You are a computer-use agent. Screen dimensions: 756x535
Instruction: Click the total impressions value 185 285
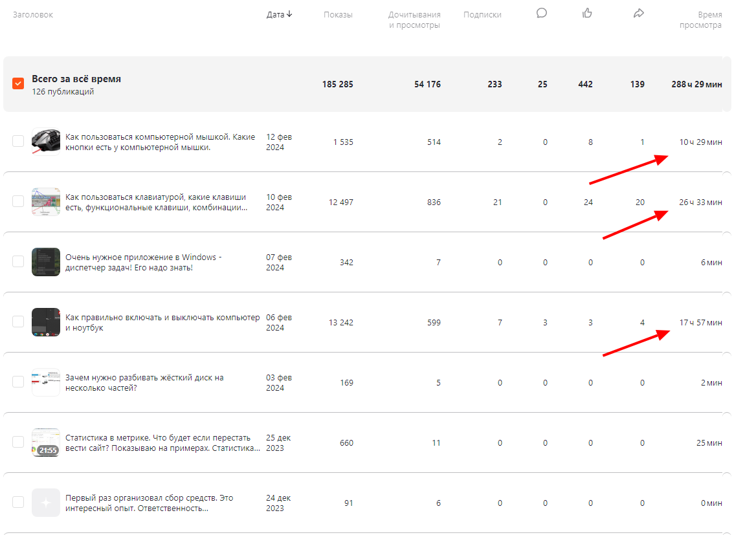[x=337, y=84]
